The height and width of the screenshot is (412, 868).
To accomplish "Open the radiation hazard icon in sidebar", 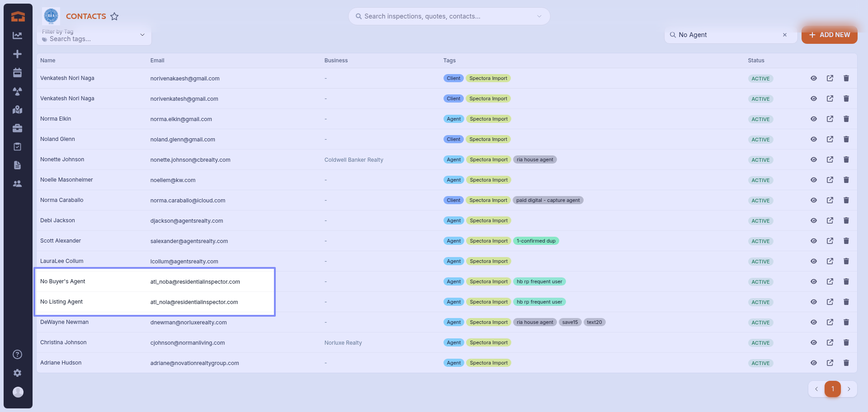I will (18, 91).
